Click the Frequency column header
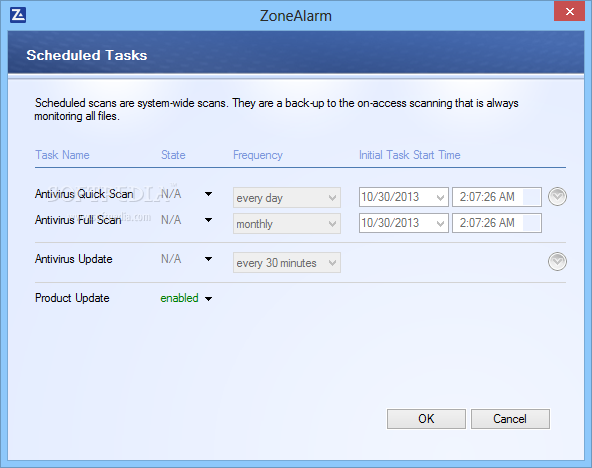The image size is (592, 468). 258,155
